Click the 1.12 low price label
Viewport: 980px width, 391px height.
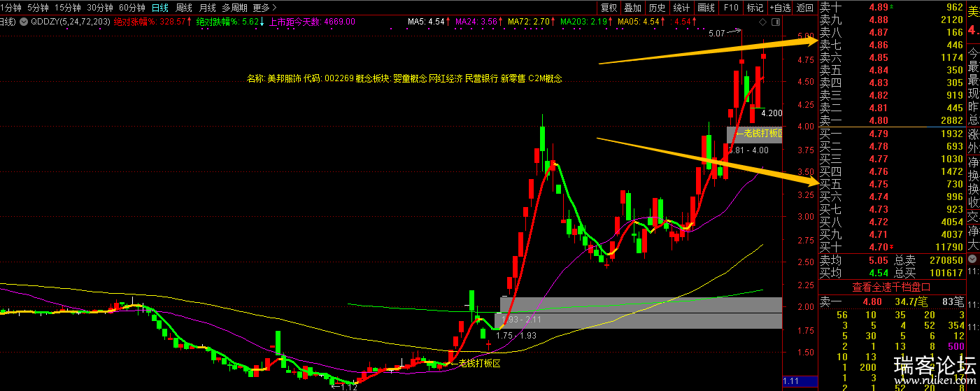(x=348, y=387)
